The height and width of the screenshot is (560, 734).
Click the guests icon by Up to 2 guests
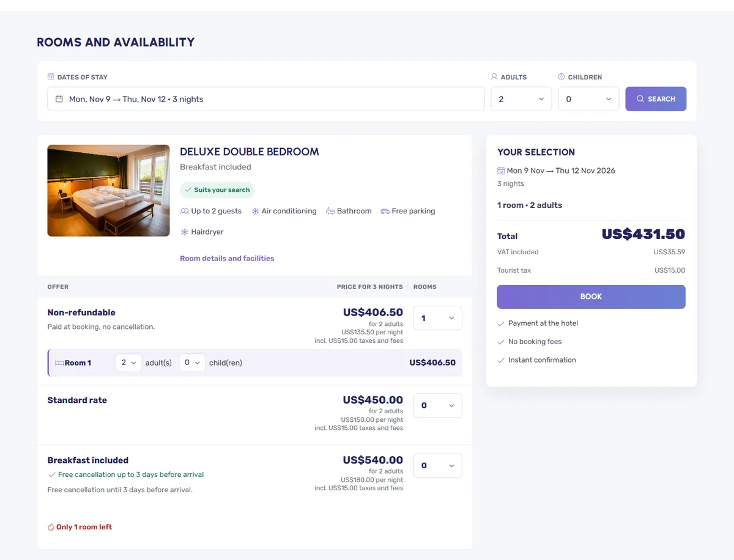(185, 211)
